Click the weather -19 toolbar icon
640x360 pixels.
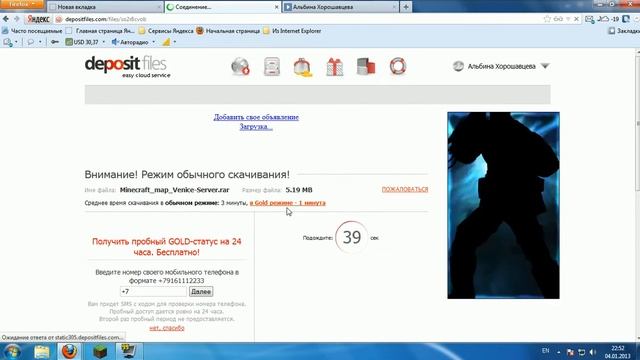pyautogui.click(x=608, y=19)
